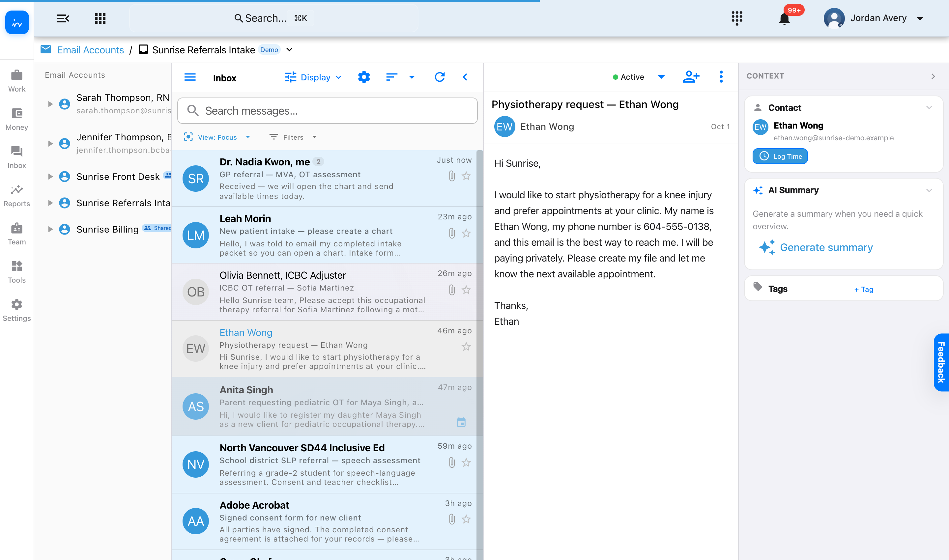This screenshot has height=560, width=949.
Task: Open the Work section in sidebar
Action: tap(16, 81)
